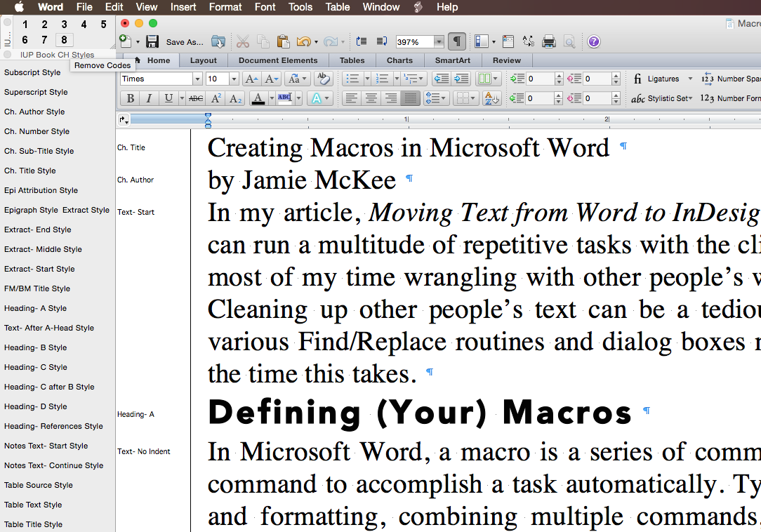
Task: Apply the Table Text Style macro
Action: pyautogui.click(x=33, y=505)
